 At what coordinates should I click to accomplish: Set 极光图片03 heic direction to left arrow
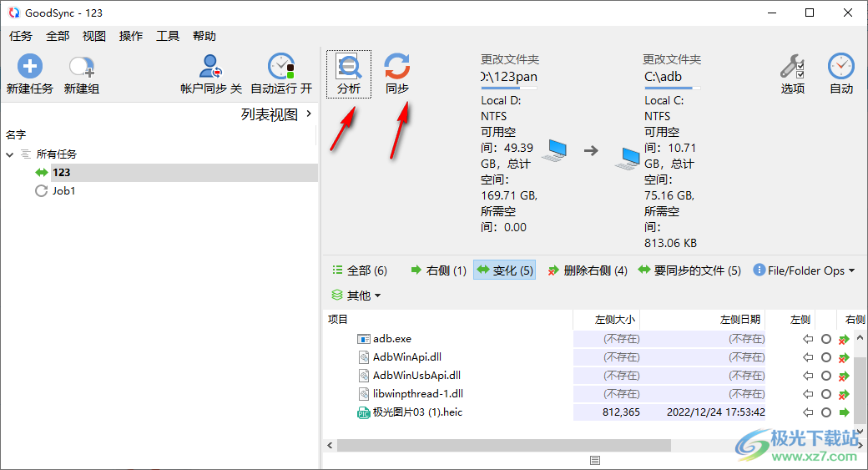(808, 412)
